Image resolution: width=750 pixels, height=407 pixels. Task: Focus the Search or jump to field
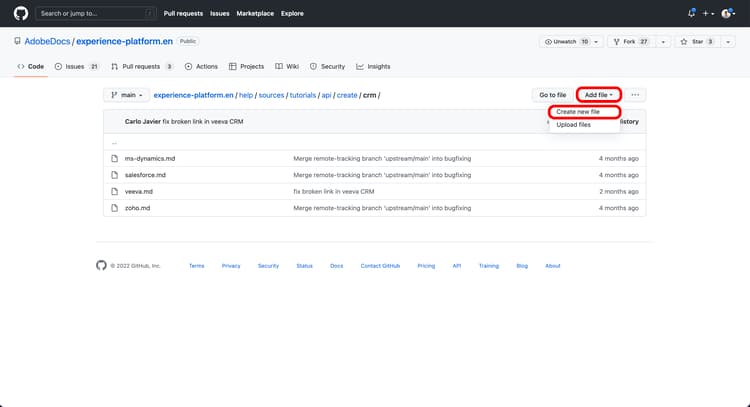pos(96,13)
